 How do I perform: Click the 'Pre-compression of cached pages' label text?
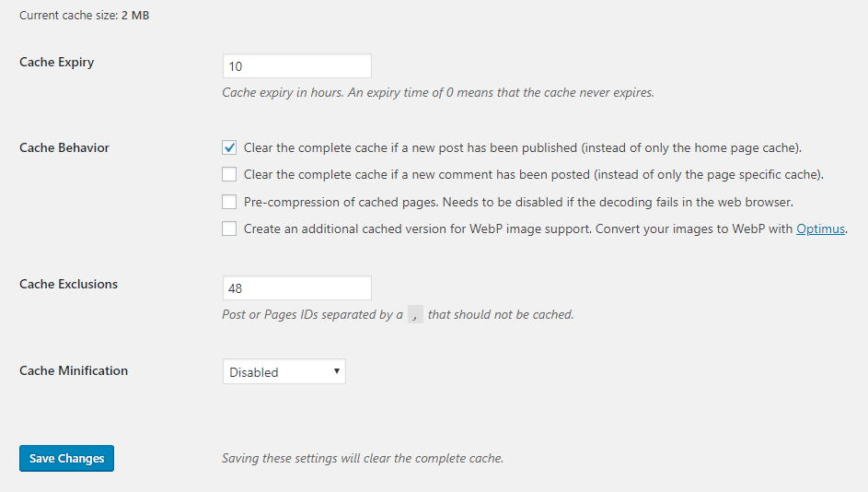(518, 202)
